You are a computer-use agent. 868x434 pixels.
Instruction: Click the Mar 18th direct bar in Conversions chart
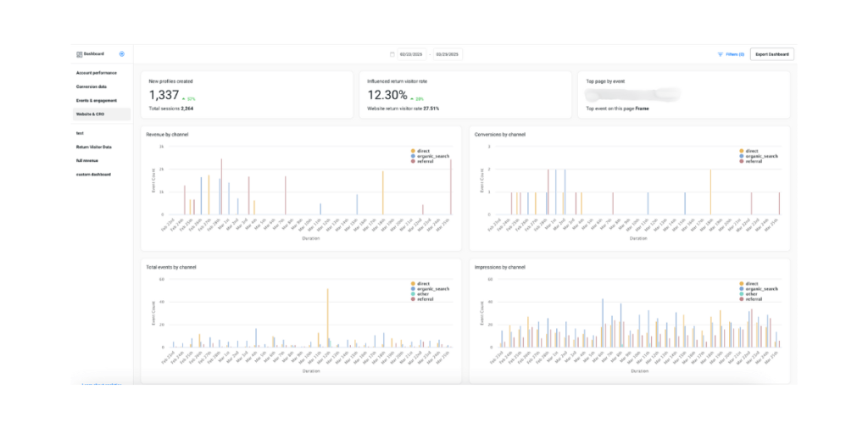(x=711, y=192)
